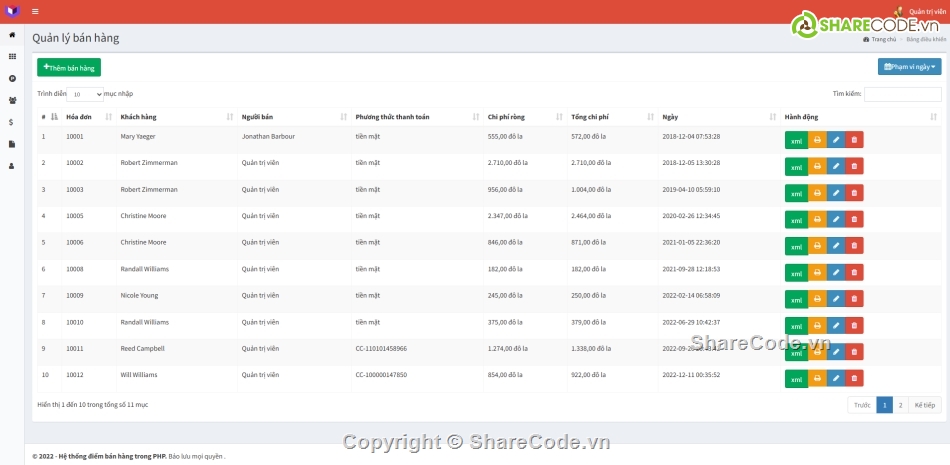The width and height of the screenshot is (950, 465).
Task: Toggle the hamburger sidebar menu
Action: pos(35,12)
